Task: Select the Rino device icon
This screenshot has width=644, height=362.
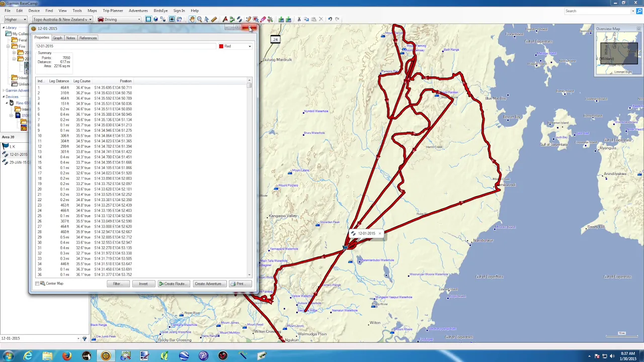Action: pyautogui.click(x=12, y=103)
